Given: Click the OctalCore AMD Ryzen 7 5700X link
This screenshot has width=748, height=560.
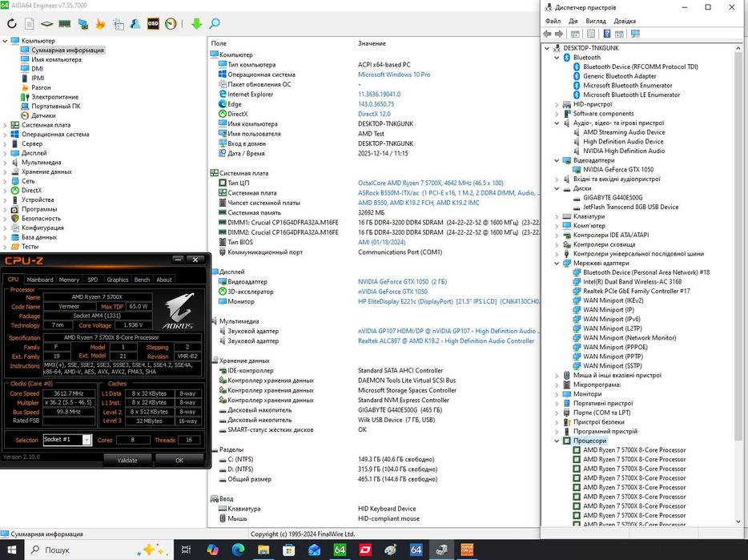Looking at the screenshot, I should point(430,183).
